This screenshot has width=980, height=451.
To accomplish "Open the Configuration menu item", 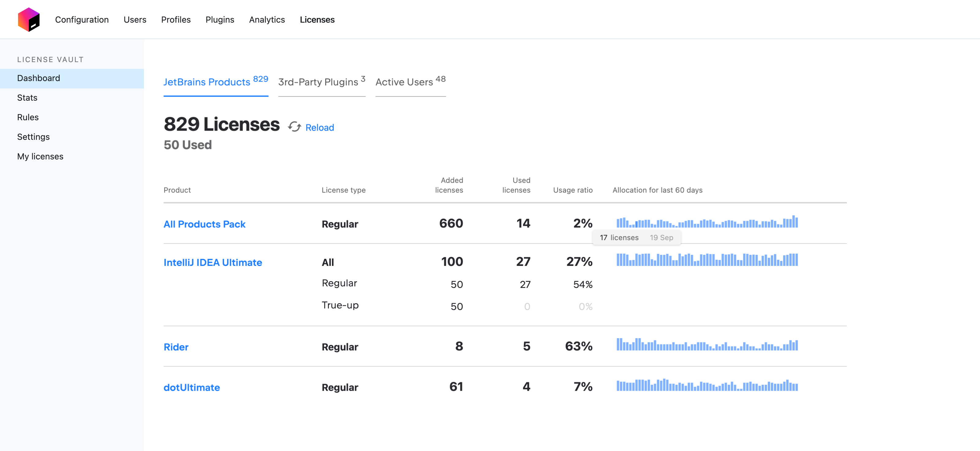I will (x=82, y=19).
